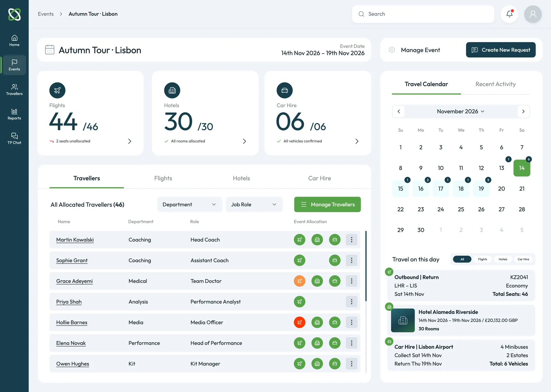The height and width of the screenshot is (392, 551).
Task: Select November 14 in the calendar
Action: click(x=522, y=168)
